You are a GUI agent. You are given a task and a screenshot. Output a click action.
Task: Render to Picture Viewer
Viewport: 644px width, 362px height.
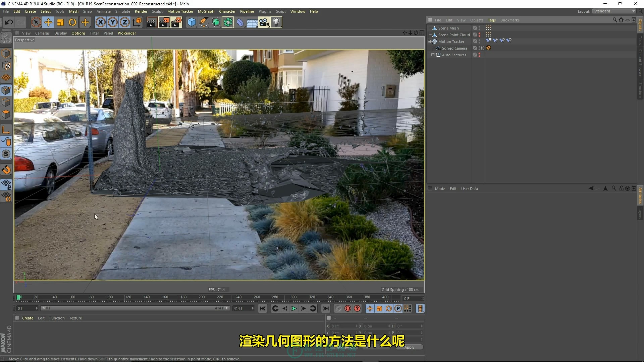[164, 22]
